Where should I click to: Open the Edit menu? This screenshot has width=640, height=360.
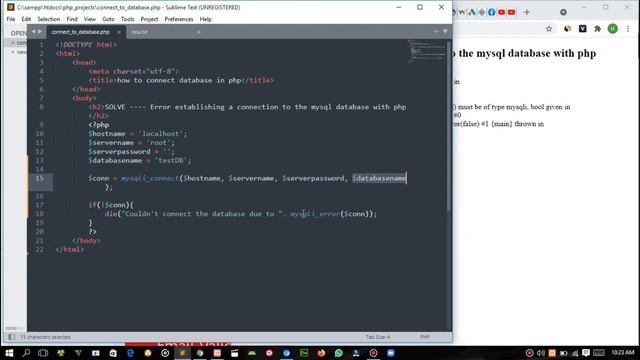(26, 19)
